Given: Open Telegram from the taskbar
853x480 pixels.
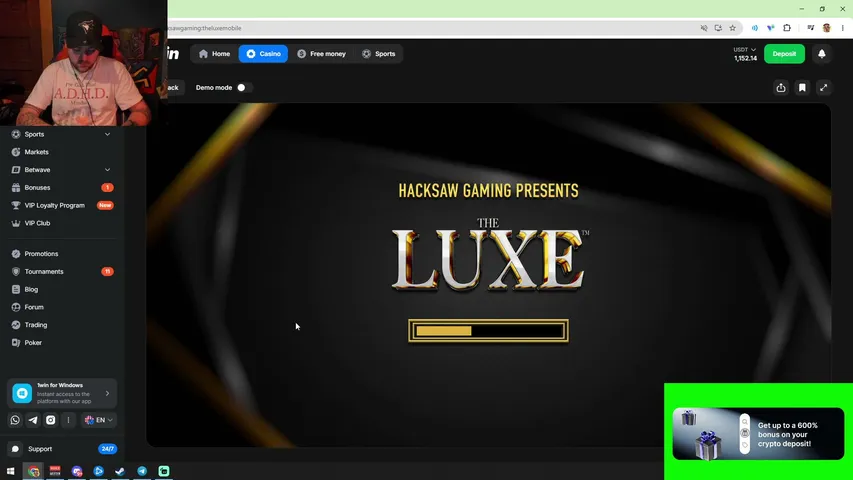Looking at the screenshot, I should (x=142, y=471).
